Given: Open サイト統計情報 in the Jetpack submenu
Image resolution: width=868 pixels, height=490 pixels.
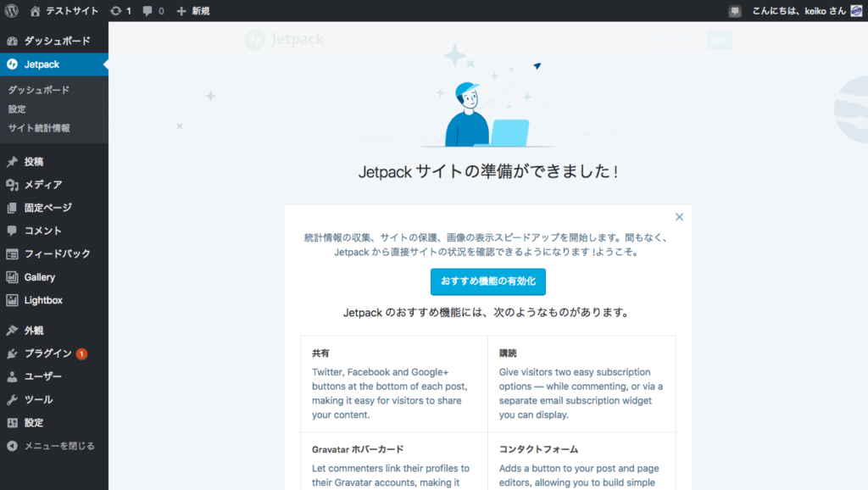Looking at the screenshot, I should pos(39,128).
